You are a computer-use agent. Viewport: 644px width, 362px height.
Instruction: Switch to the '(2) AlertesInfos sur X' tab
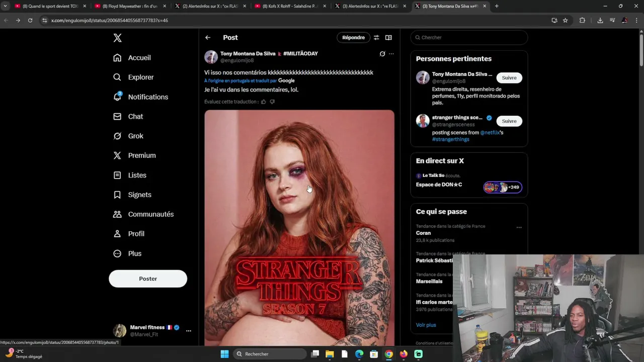tap(210, 6)
